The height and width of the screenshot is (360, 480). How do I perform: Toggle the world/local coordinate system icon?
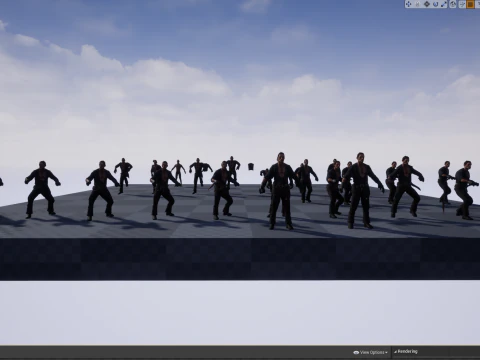point(453,4)
